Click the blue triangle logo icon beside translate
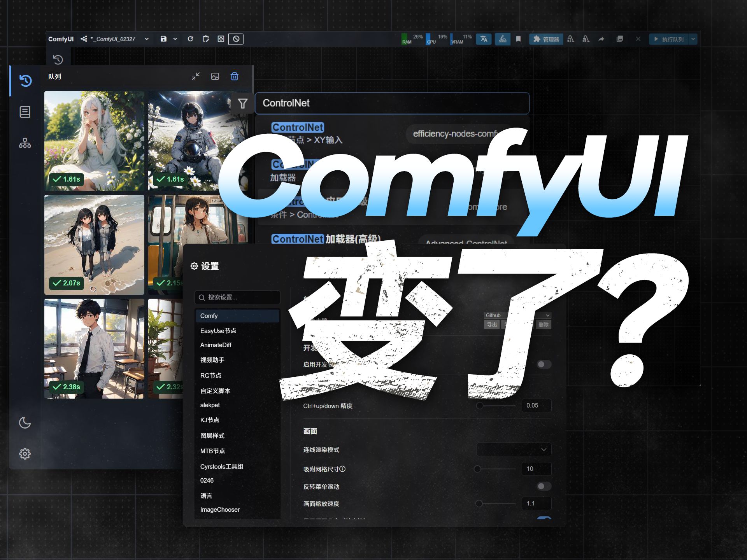747x560 pixels. click(503, 39)
